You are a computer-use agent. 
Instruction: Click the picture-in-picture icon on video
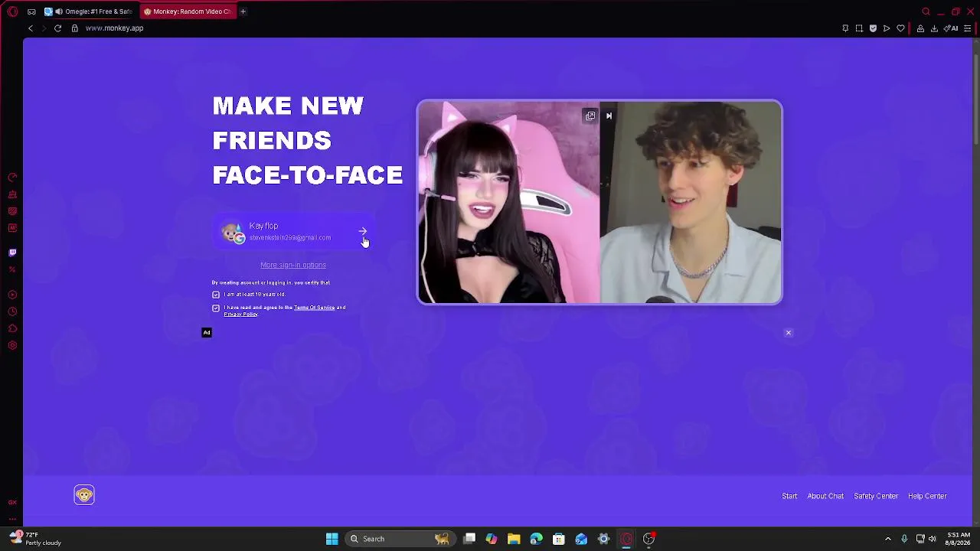coord(590,116)
